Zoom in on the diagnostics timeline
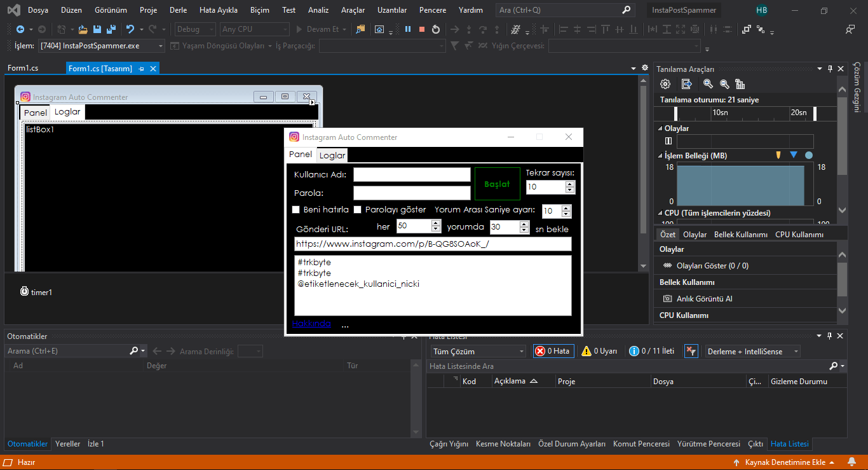This screenshot has width=868, height=470. (x=708, y=84)
